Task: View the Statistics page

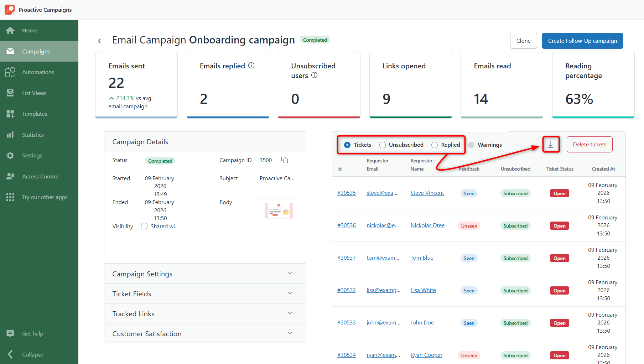Action: [33, 135]
